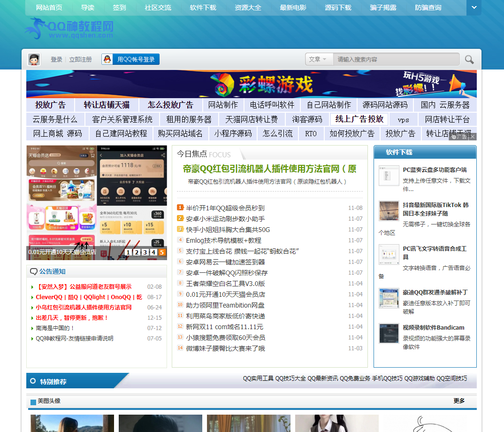Click the user avatar icon
The image size is (504, 432).
tap(34, 60)
